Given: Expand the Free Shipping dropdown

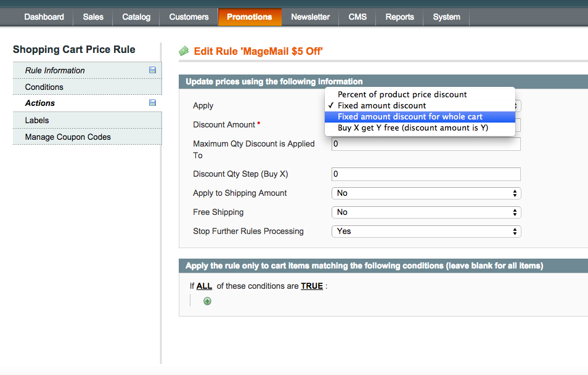Looking at the screenshot, I should coord(426,212).
